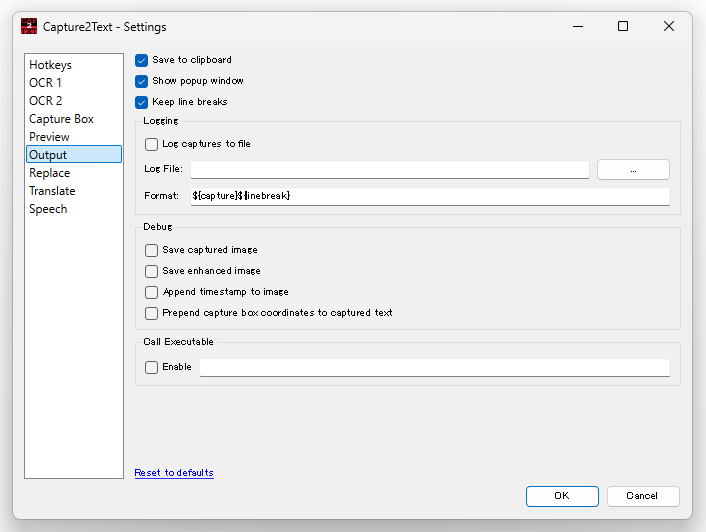Disable Keep line breaks option

[x=141, y=103]
